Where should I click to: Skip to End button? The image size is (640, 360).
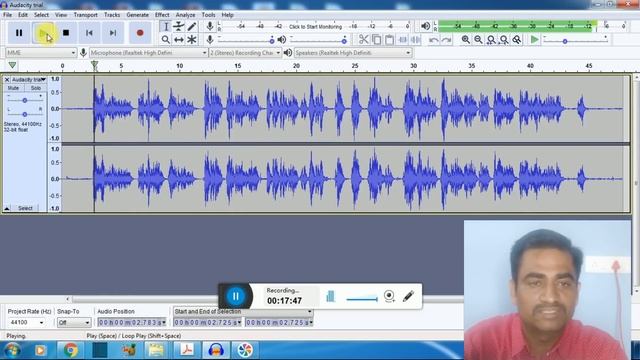(x=113, y=33)
